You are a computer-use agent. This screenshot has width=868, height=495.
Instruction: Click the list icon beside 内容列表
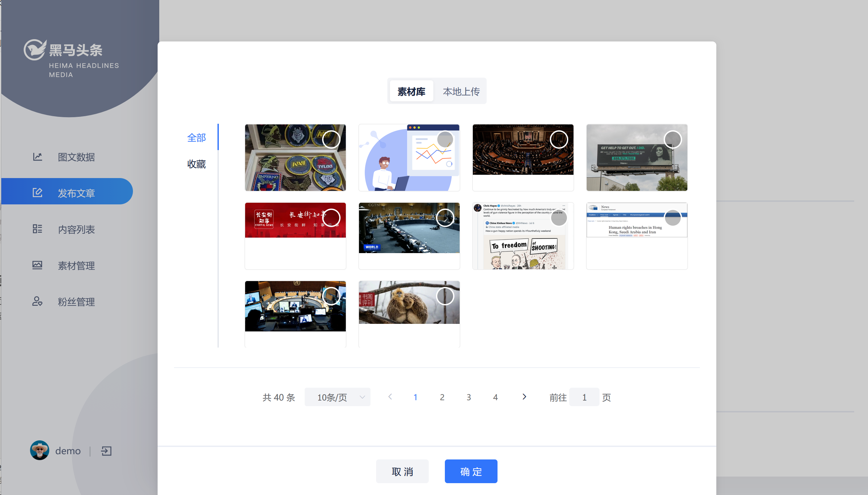point(38,229)
